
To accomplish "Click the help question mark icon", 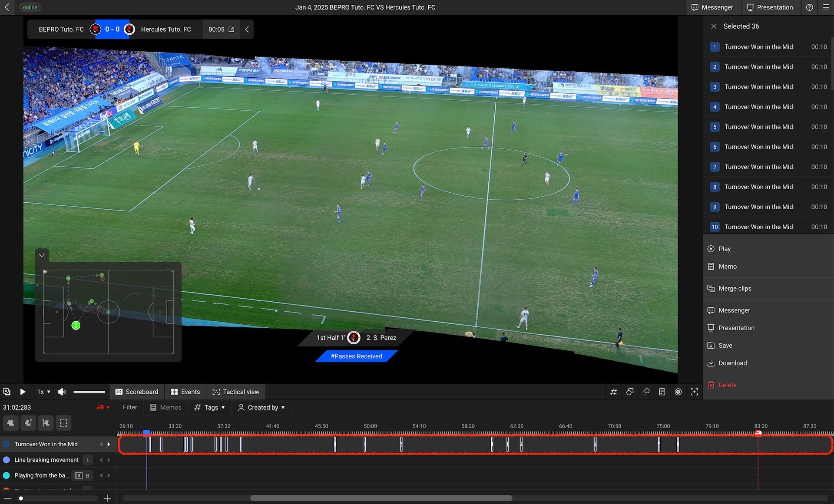I will [809, 7].
